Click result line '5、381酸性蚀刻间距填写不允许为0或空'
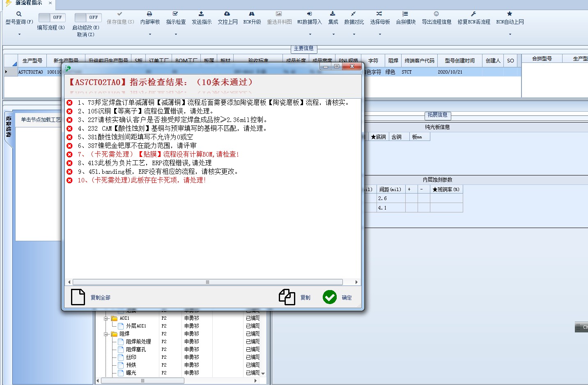 [135, 137]
